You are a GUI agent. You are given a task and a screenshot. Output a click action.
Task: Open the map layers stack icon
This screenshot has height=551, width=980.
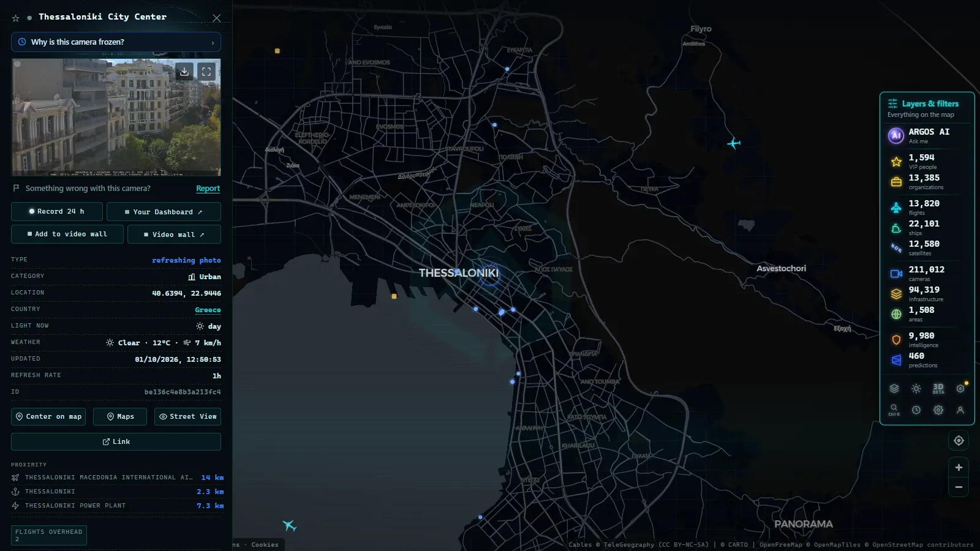pos(894,389)
